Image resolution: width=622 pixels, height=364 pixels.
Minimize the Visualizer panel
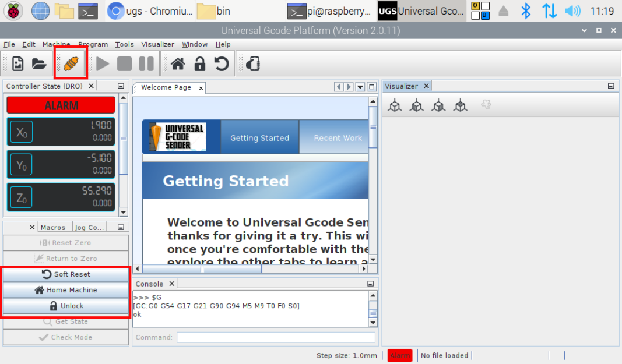pos(611,86)
